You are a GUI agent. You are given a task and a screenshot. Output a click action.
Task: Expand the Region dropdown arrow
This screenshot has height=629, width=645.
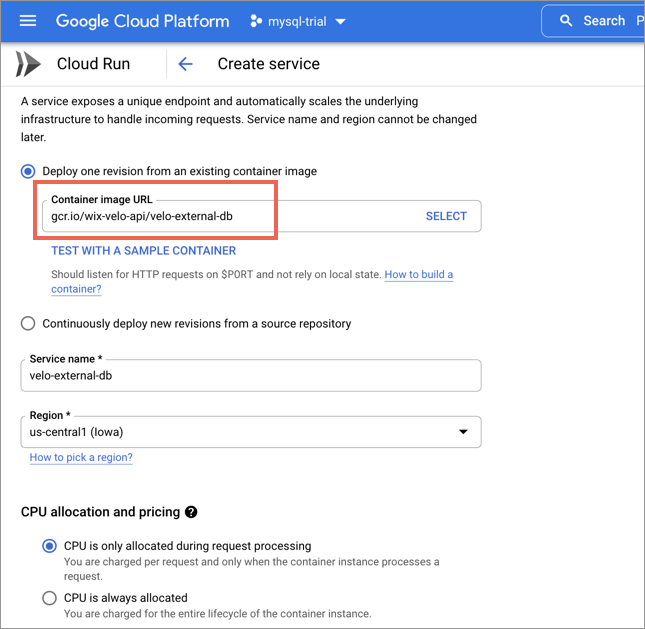tap(463, 432)
